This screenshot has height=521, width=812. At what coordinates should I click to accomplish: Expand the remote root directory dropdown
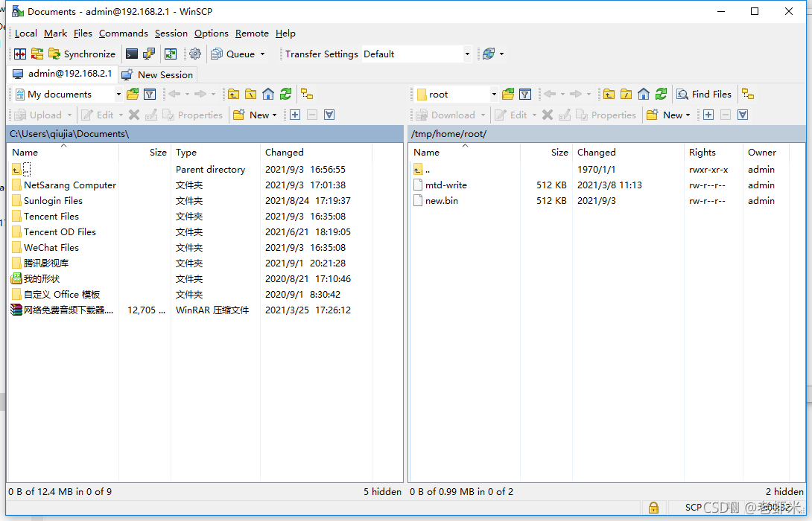(x=494, y=95)
